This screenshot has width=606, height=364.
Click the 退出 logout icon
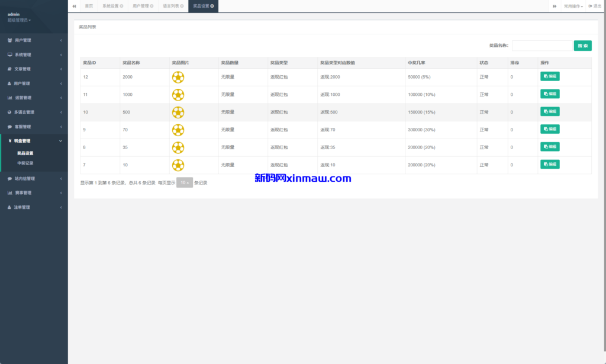(x=591, y=6)
